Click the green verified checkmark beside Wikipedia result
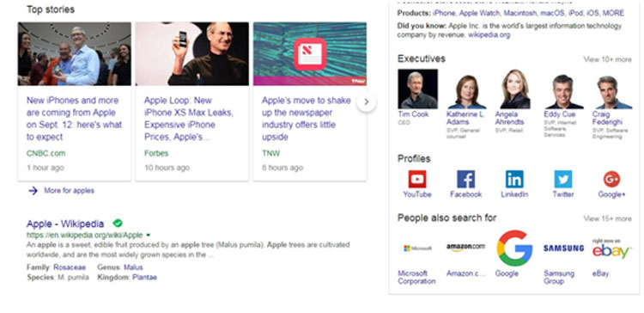This screenshot has width=644, height=313. [x=118, y=224]
